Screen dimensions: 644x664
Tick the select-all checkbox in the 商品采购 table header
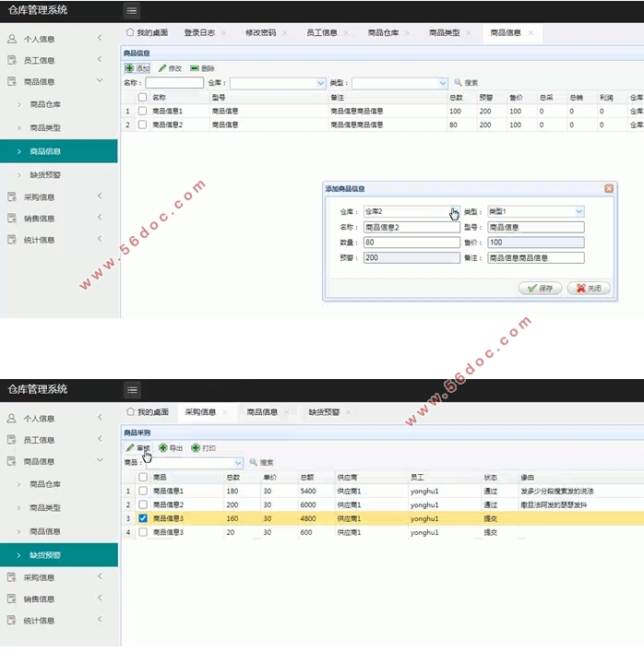143,478
